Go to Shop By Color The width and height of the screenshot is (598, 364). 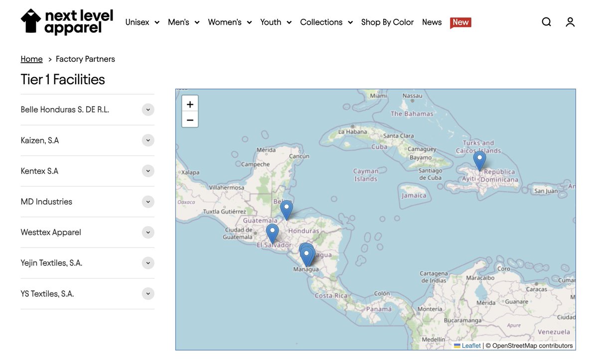387,22
